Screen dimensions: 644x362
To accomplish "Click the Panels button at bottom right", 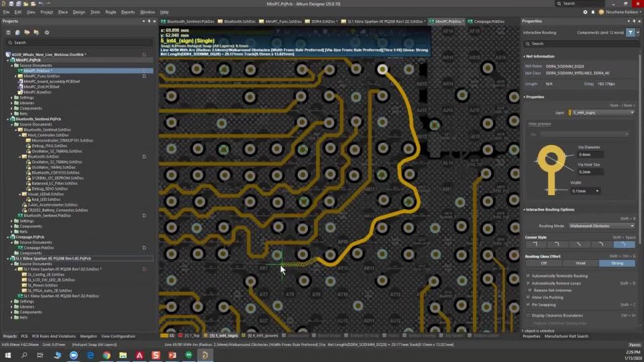I will tap(635, 345).
